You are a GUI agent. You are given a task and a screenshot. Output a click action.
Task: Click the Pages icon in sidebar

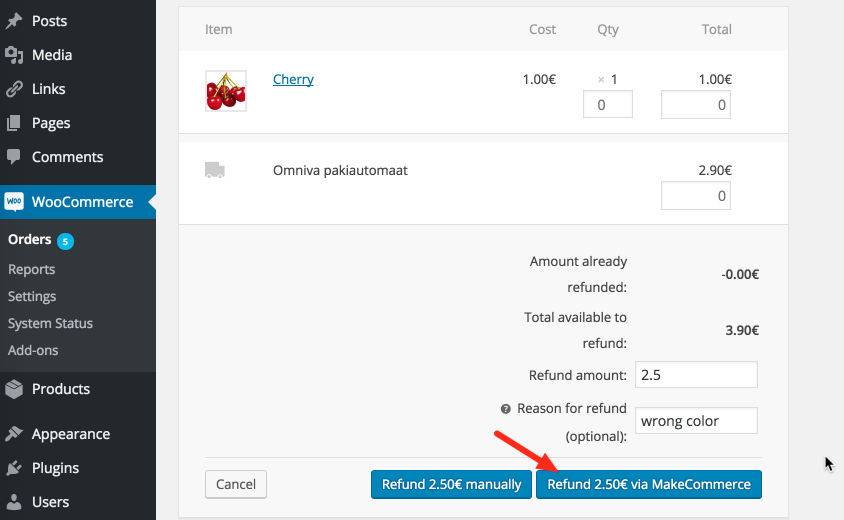(14, 123)
